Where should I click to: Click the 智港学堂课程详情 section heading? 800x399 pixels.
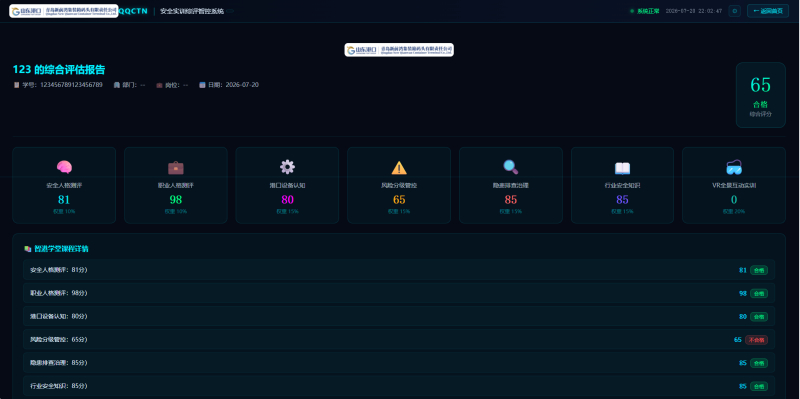[x=62, y=249]
